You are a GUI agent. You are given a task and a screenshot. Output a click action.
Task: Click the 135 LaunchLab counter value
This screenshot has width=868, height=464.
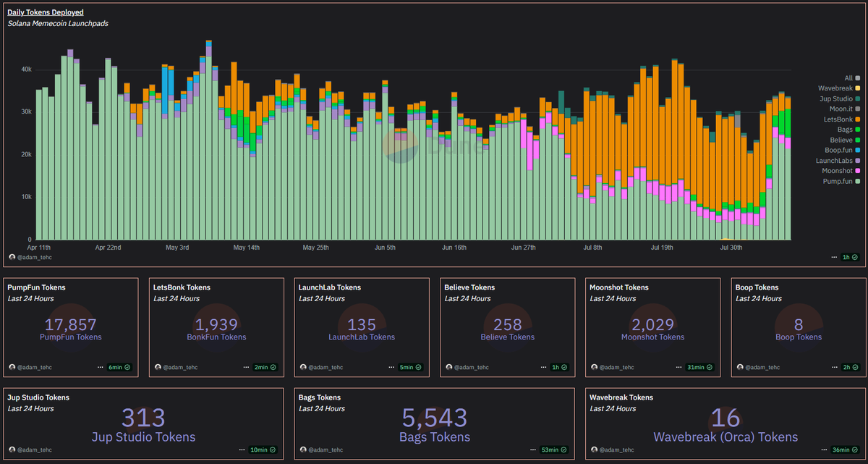(x=362, y=325)
